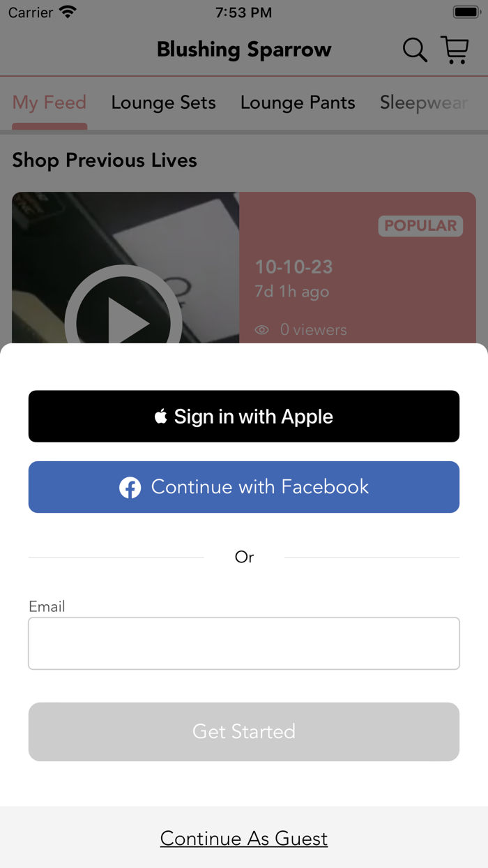488x868 pixels.
Task: Select the Sleepwear tab
Action: 423,103
